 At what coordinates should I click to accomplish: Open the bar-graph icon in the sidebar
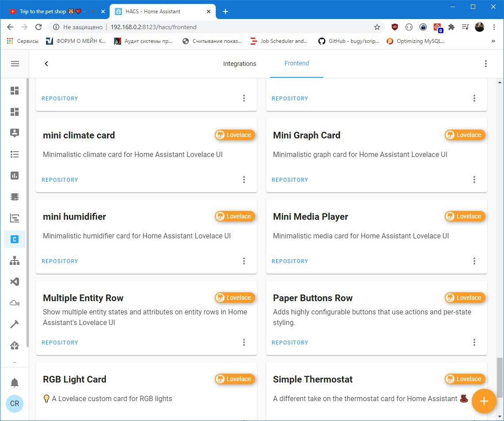point(15,218)
